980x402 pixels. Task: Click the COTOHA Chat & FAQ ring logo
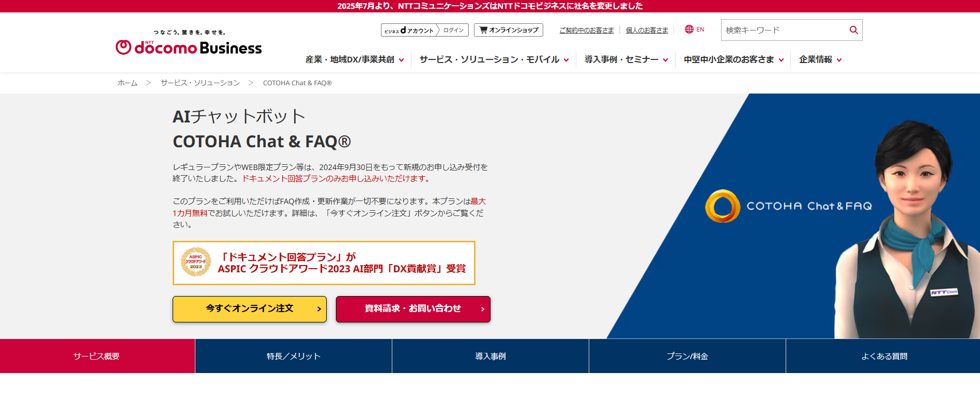[723, 206]
